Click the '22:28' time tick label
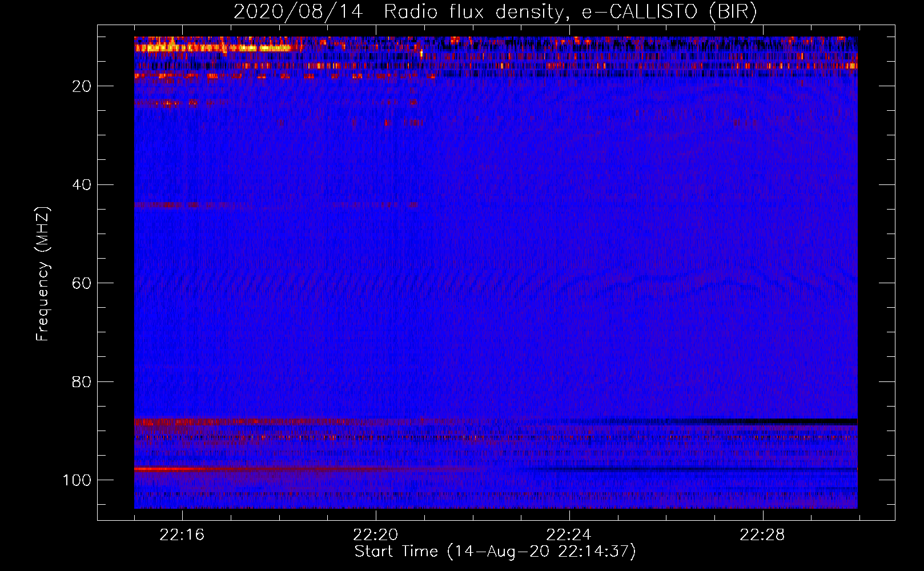 pyautogui.click(x=762, y=535)
